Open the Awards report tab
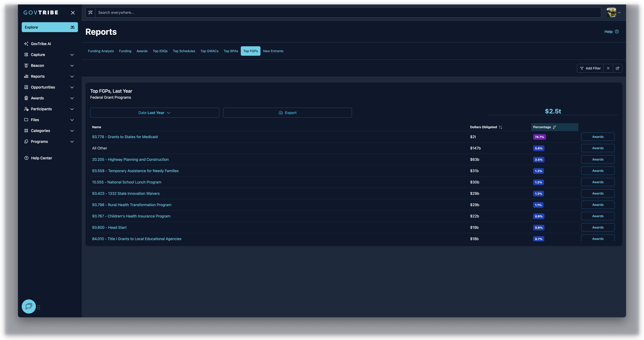644x340 pixels. [142, 51]
